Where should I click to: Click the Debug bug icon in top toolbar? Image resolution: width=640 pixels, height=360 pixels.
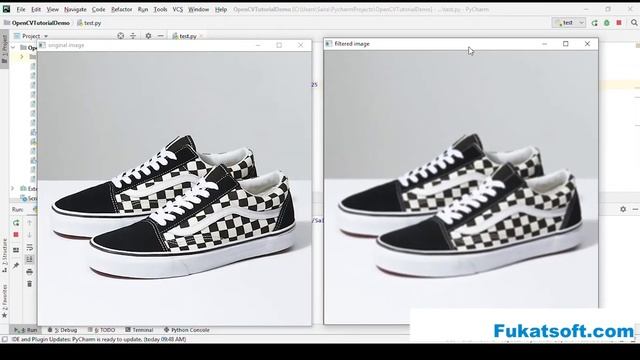click(607, 23)
